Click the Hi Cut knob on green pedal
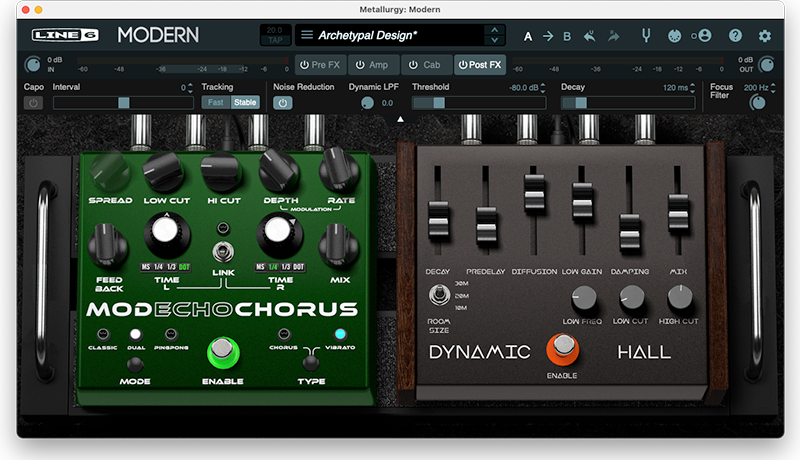The image size is (800, 460). click(x=222, y=172)
